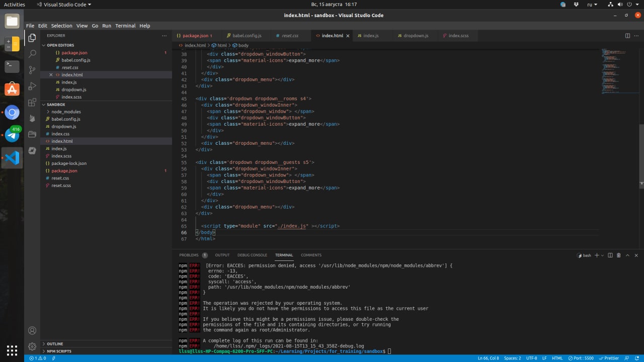Switch to reset.css editor tab
The width and height of the screenshot is (644, 362).
pos(289,36)
